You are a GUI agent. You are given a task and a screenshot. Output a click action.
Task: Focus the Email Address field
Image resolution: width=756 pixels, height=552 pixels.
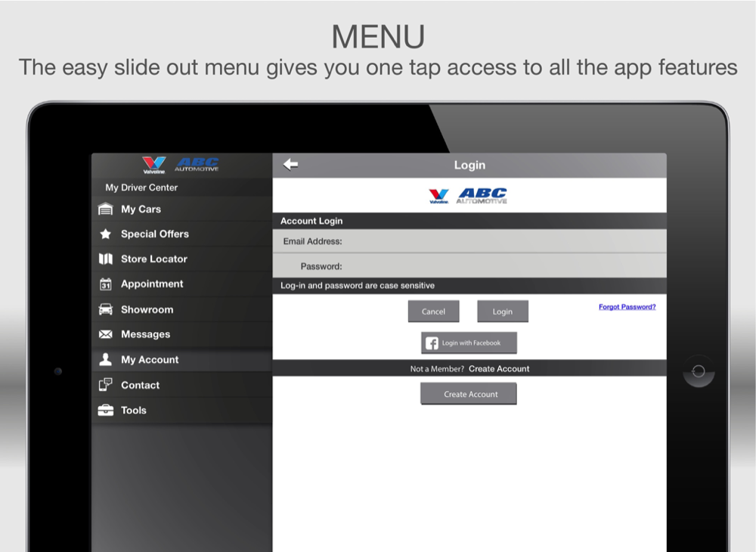469,241
